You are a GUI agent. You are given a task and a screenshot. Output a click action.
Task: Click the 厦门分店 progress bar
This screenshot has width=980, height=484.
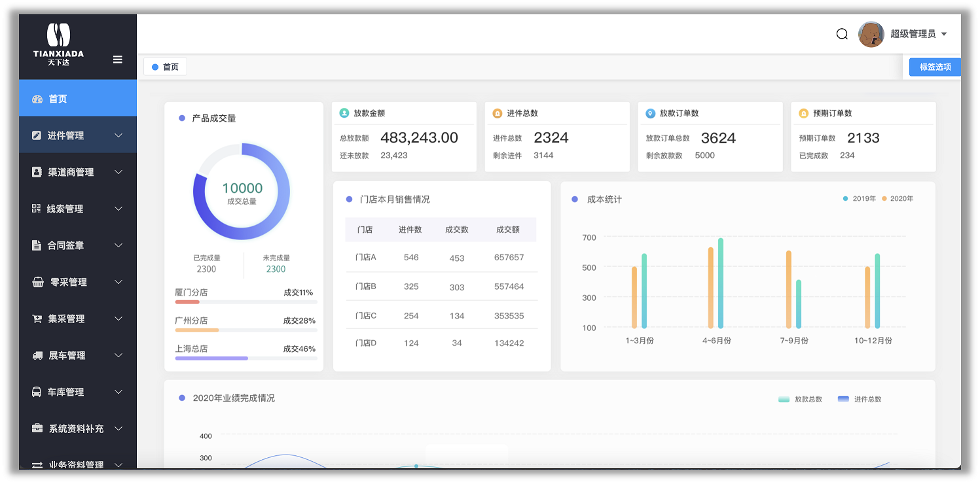click(x=246, y=302)
